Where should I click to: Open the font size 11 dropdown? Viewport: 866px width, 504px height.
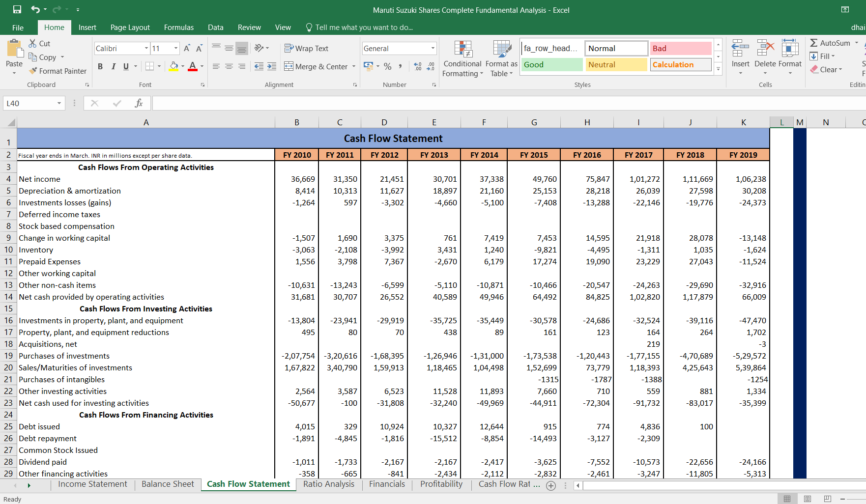[x=176, y=48]
